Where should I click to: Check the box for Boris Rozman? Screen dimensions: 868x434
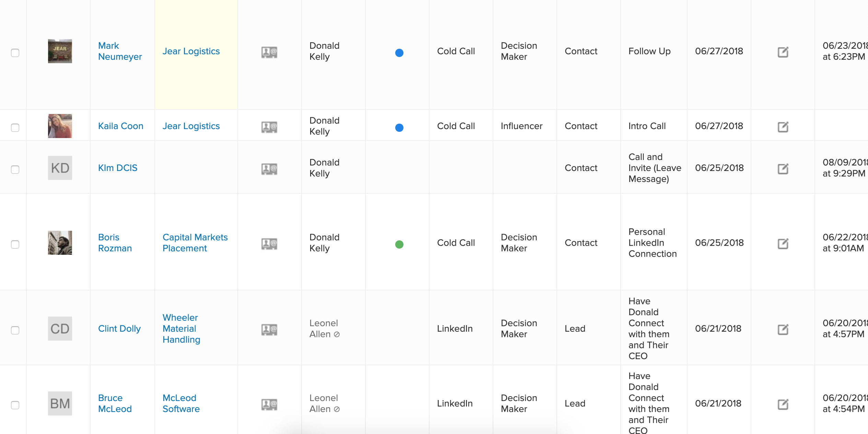pyautogui.click(x=15, y=244)
